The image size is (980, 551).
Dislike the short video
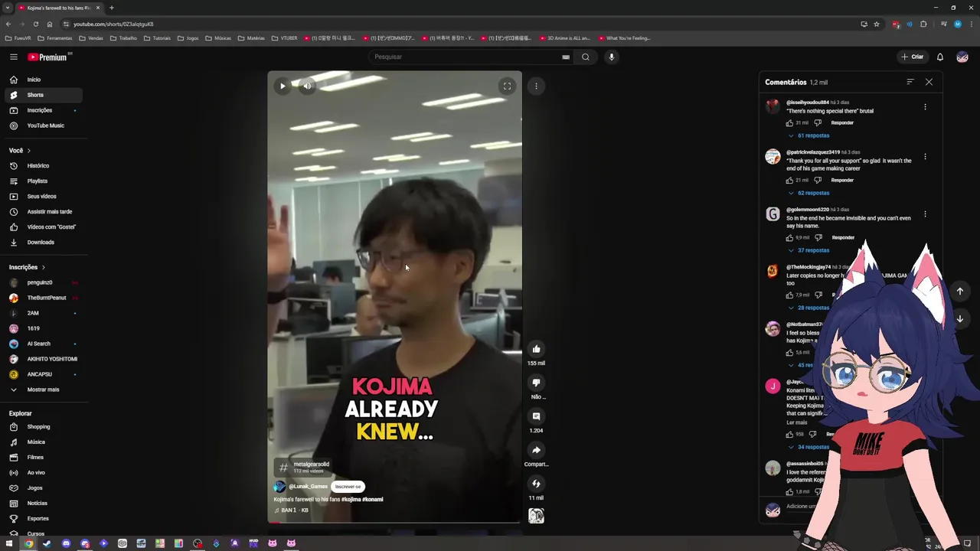tap(536, 383)
